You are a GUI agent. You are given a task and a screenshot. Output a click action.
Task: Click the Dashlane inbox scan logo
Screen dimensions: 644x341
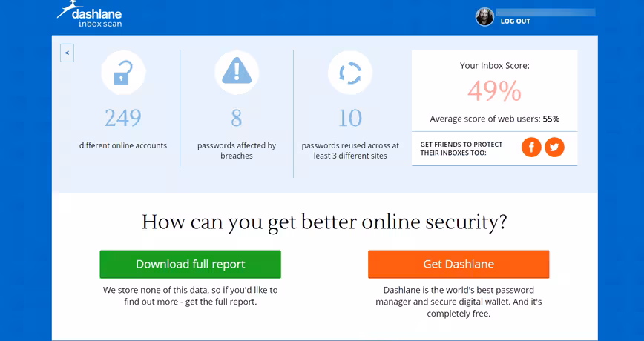point(90,14)
